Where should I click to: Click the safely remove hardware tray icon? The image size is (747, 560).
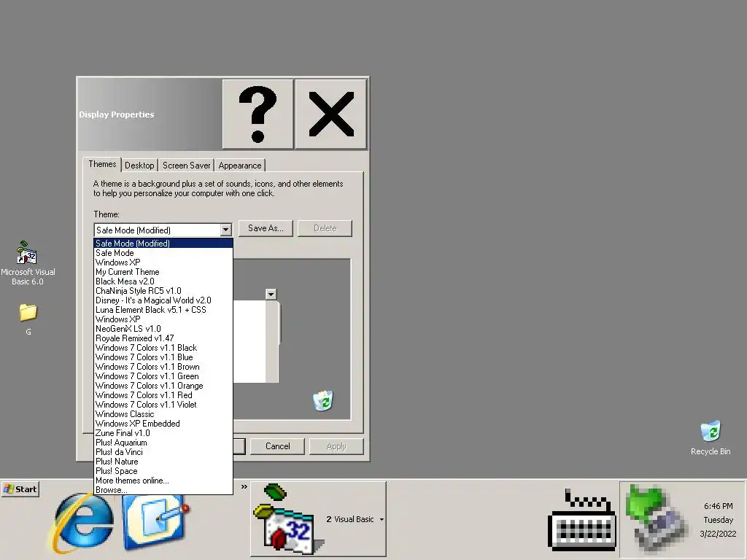click(x=657, y=519)
